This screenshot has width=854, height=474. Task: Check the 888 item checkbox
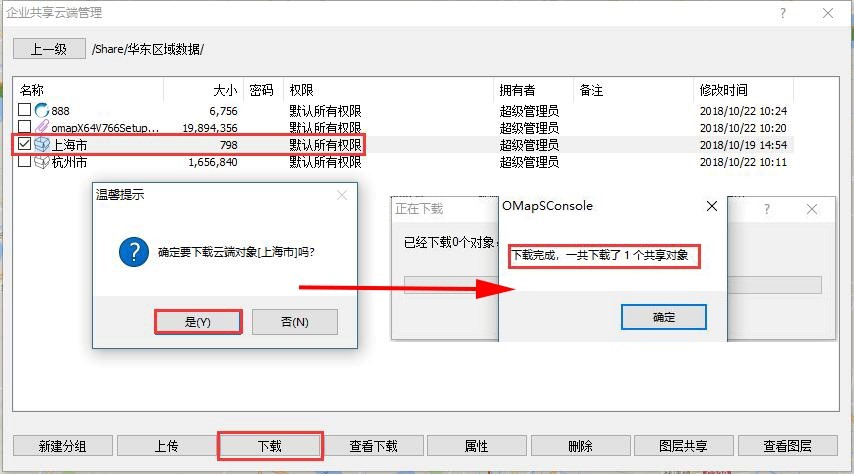click(x=25, y=110)
